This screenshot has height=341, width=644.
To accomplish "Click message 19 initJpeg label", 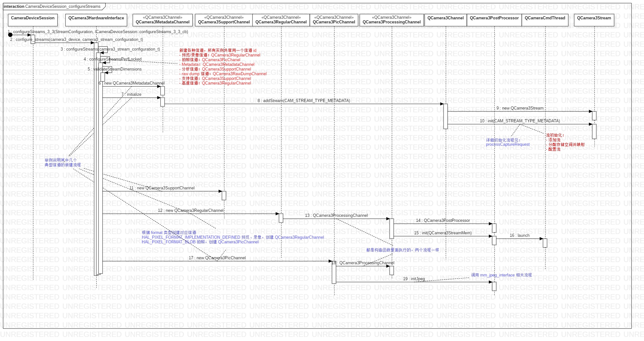I will pos(414,279).
